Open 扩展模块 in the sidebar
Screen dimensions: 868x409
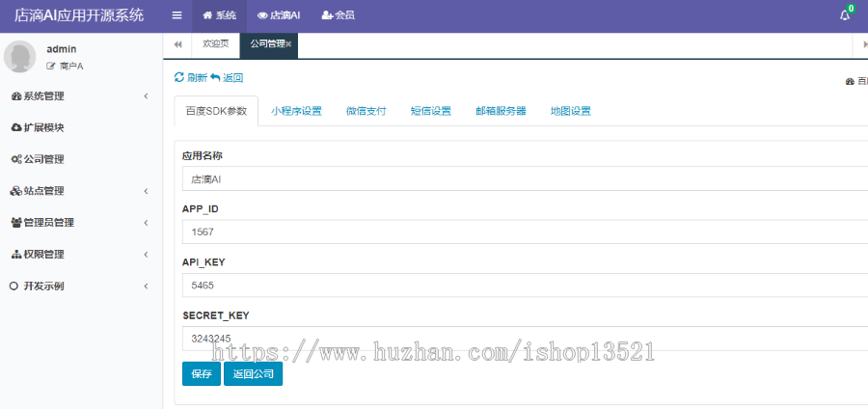point(81,128)
